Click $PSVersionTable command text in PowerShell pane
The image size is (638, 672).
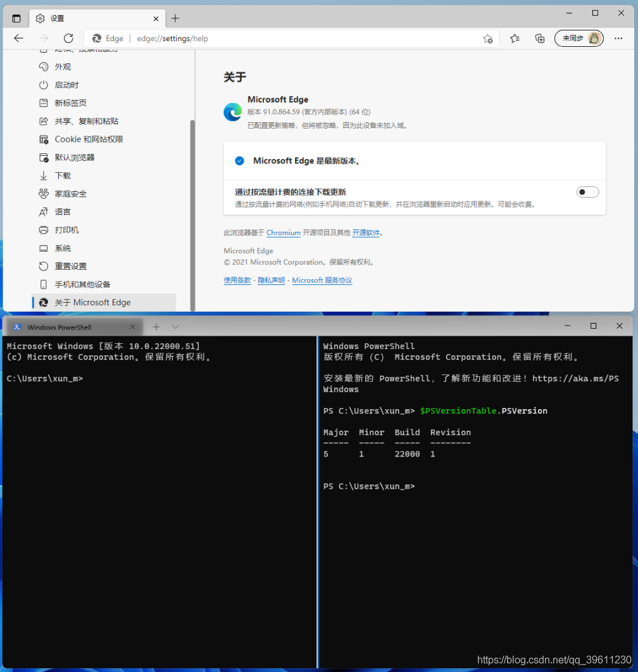(458, 410)
